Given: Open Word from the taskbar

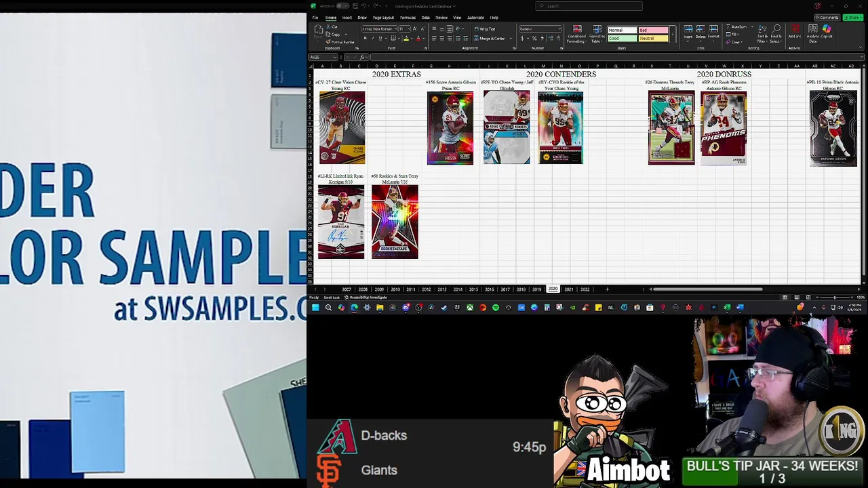Looking at the screenshot, I should click(x=740, y=308).
